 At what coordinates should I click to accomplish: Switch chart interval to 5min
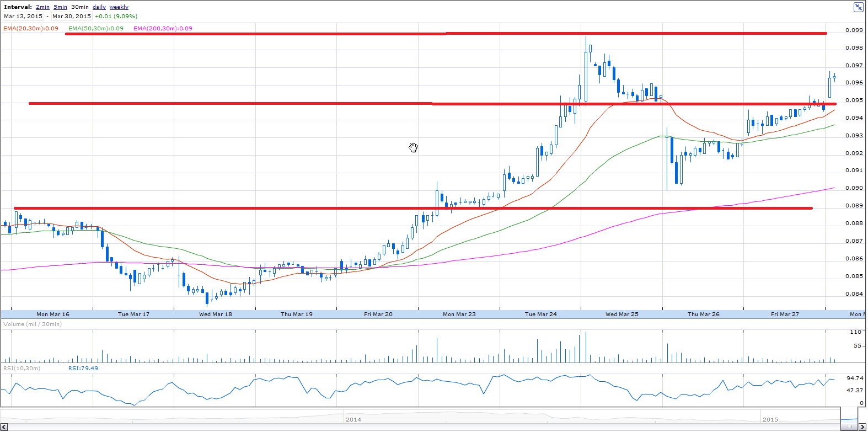(60, 7)
